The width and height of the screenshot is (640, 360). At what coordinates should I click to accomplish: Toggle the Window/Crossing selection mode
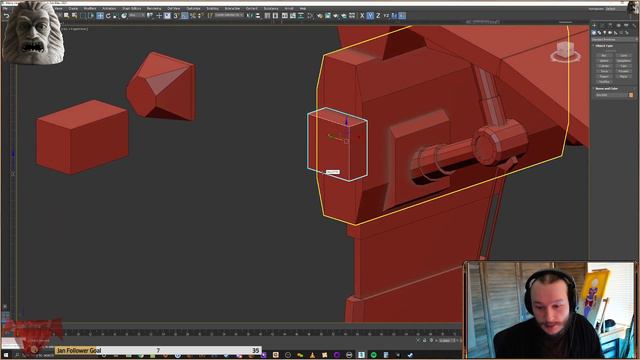[91, 16]
